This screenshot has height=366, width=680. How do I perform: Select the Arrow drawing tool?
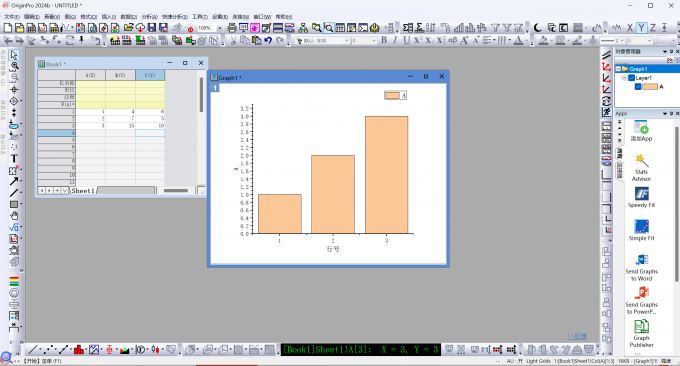[x=14, y=181]
